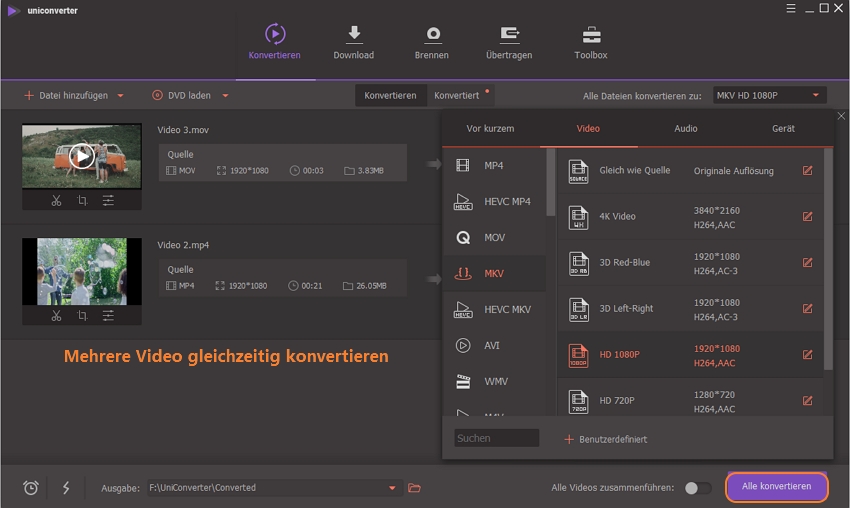850x508 pixels.
Task: Toggle Alle Videos zusammenführen switch
Action: pos(698,488)
